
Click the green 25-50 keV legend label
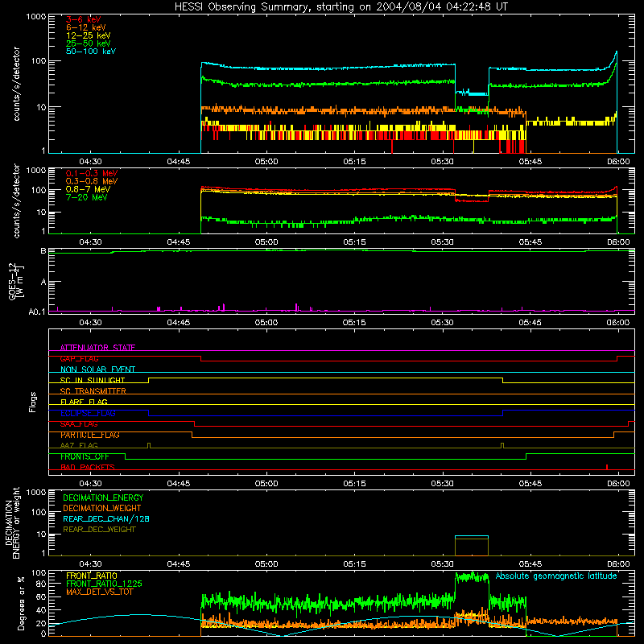pos(88,43)
